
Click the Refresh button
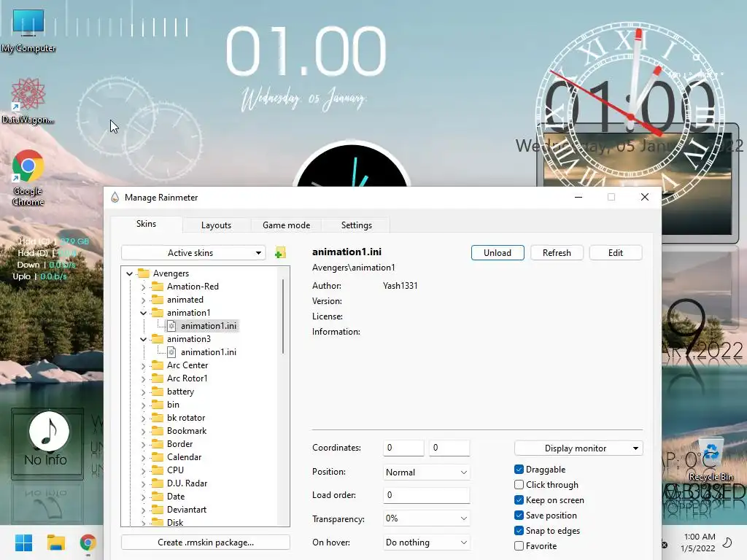pos(557,253)
